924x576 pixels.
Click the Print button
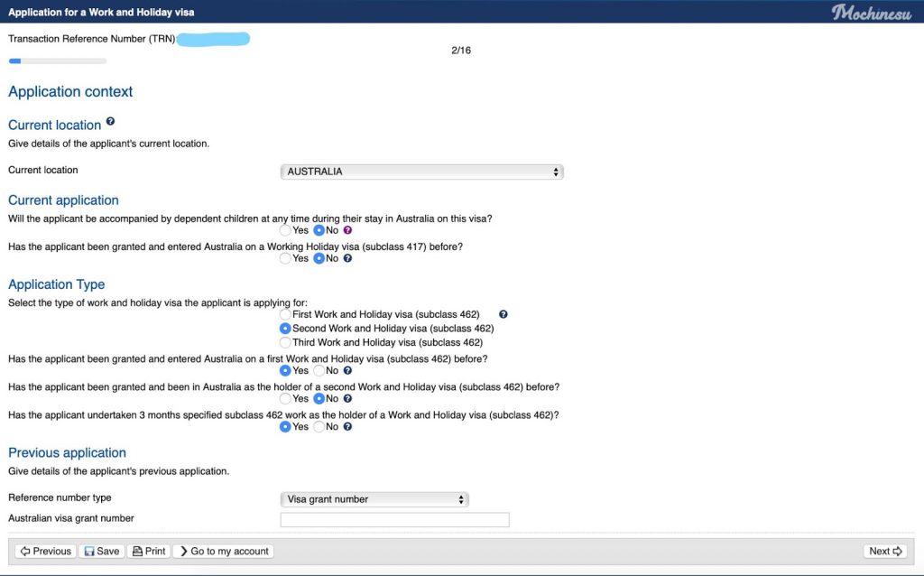tap(148, 551)
